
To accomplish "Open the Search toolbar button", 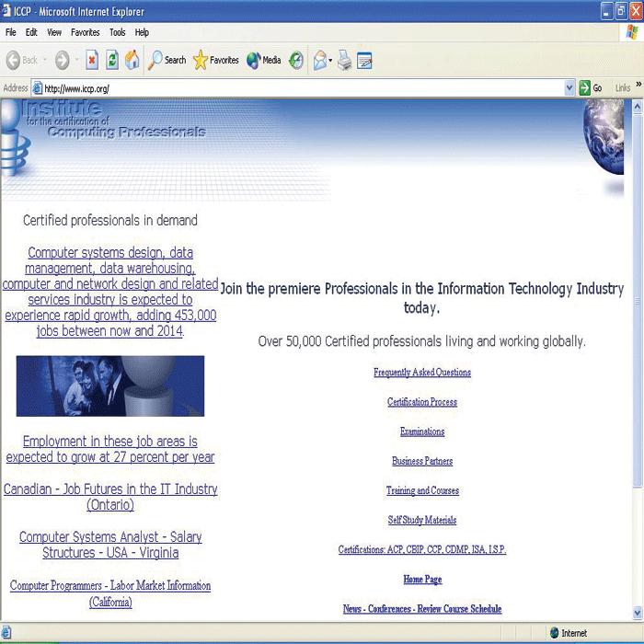I will point(167,61).
